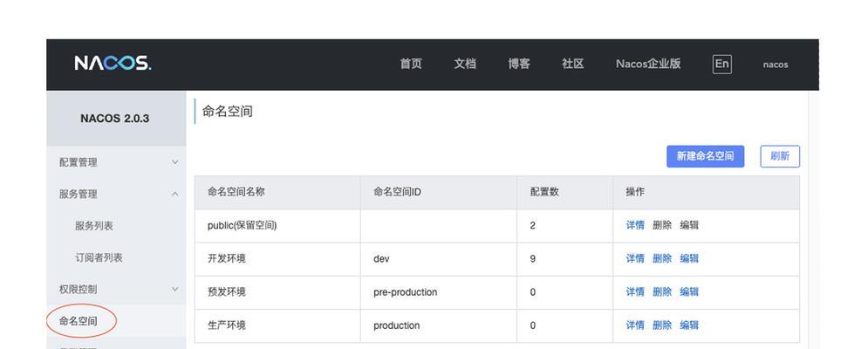
Task: Open the Nacos企业版 link
Action: [x=648, y=64]
